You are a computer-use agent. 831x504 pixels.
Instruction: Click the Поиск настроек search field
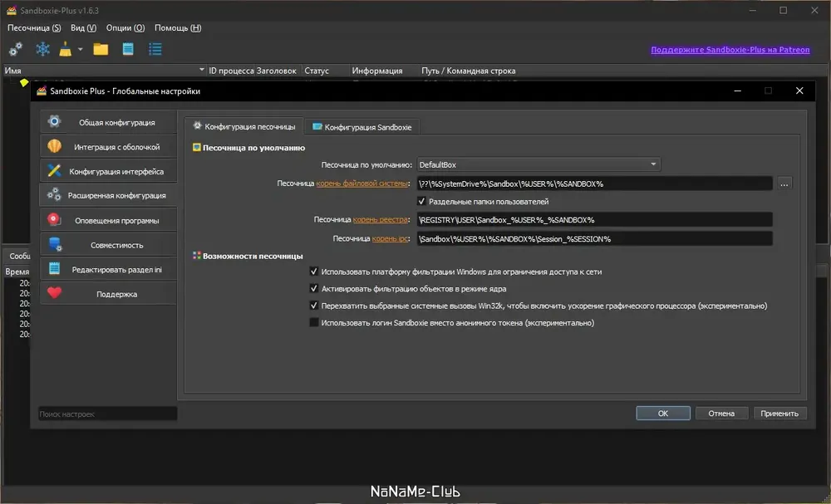[x=107, y=414]
